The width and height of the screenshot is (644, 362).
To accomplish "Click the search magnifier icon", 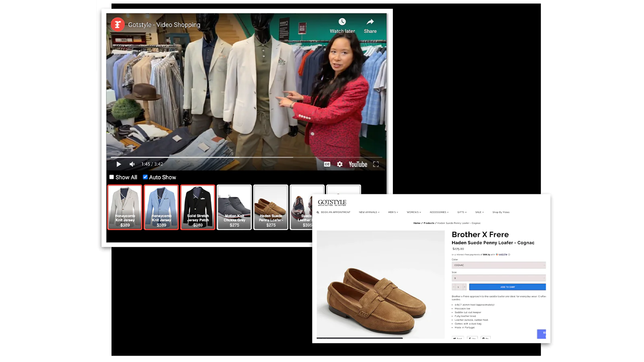I will coord(318,212).
